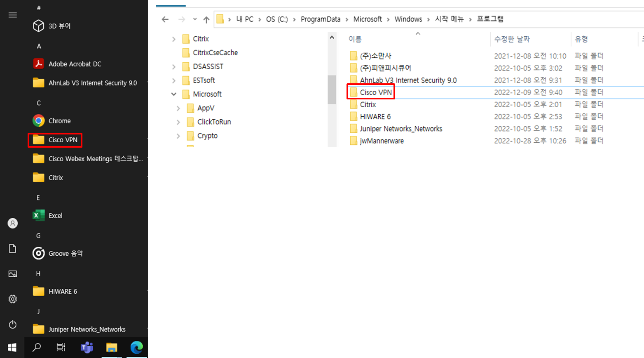Open HIWARE 6 folder in Start menu
This screenshot has width=644, height=358.
point(55,291)
